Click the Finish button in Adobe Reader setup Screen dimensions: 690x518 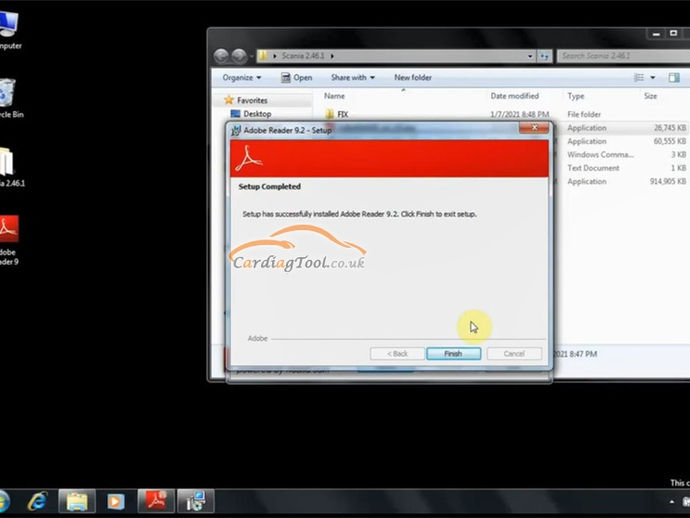[x=453, y=353]
